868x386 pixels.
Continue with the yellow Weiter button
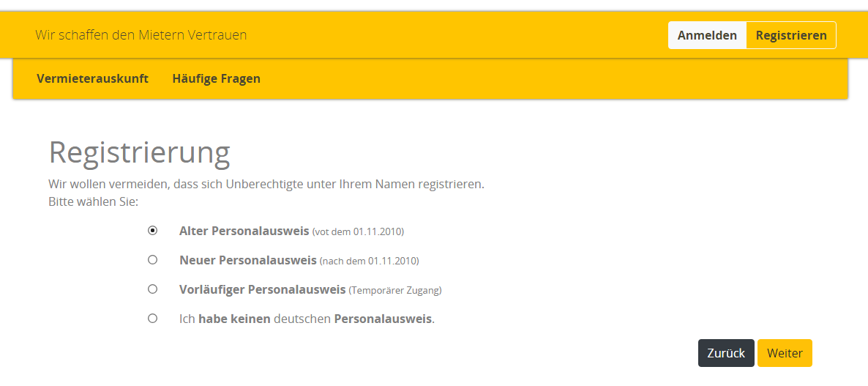[x=785, y=353]
